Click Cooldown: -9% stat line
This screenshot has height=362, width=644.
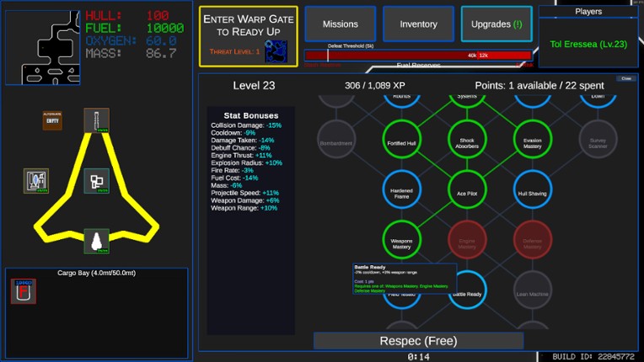(x=233, y=133)
